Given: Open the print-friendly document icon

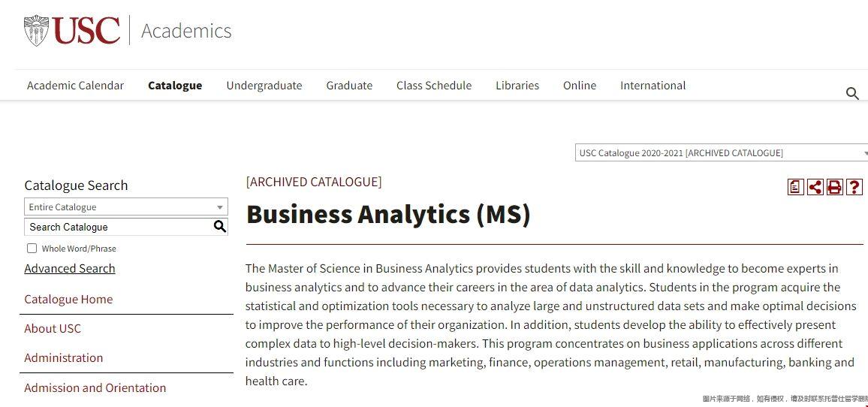Looking at the screenshot, I should click(x=795, y=187).
